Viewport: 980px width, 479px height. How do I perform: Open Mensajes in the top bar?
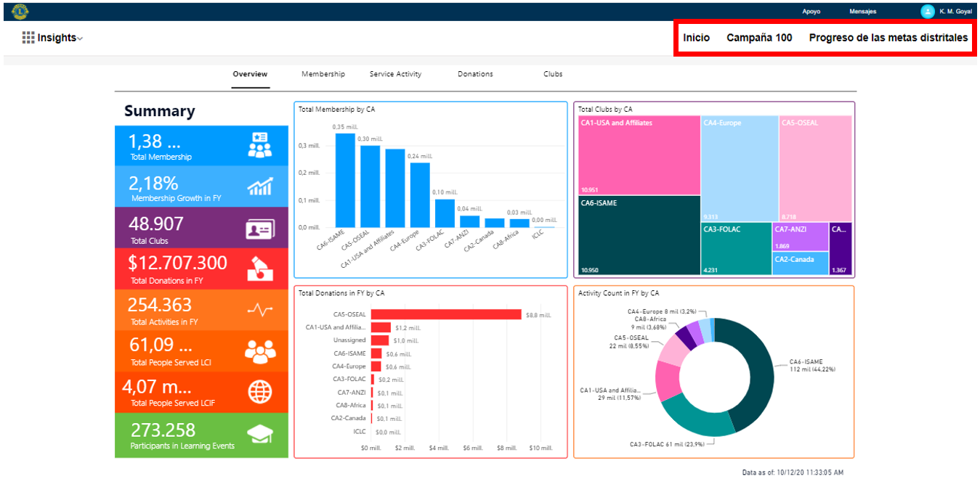[x=862, y=12]
